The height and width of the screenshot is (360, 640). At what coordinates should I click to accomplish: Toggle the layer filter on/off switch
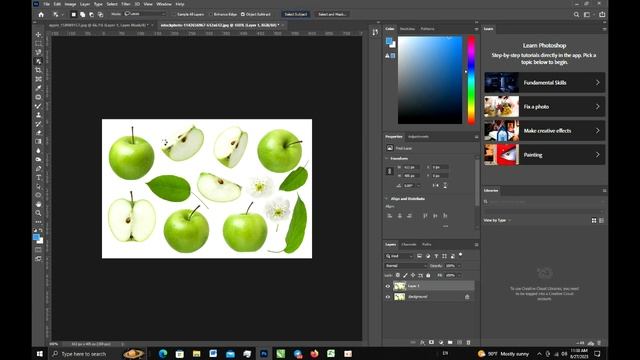click(461, 255)
